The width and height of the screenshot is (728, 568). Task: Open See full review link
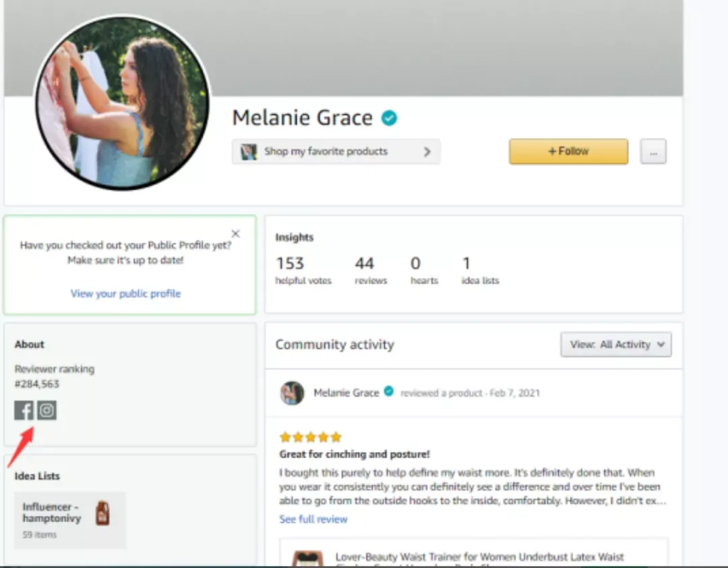tap(313, 519)
